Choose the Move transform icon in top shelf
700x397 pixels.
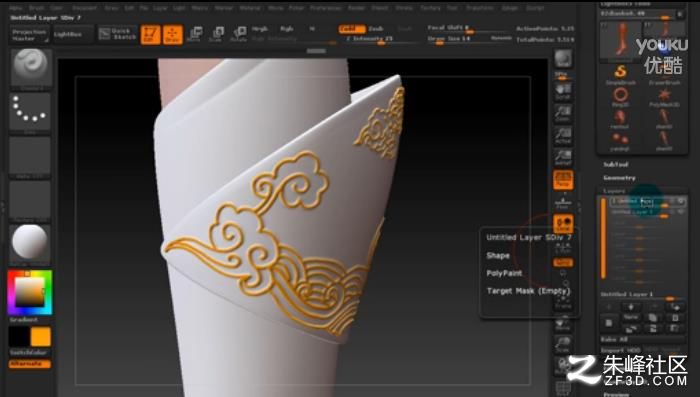[195, 34]
